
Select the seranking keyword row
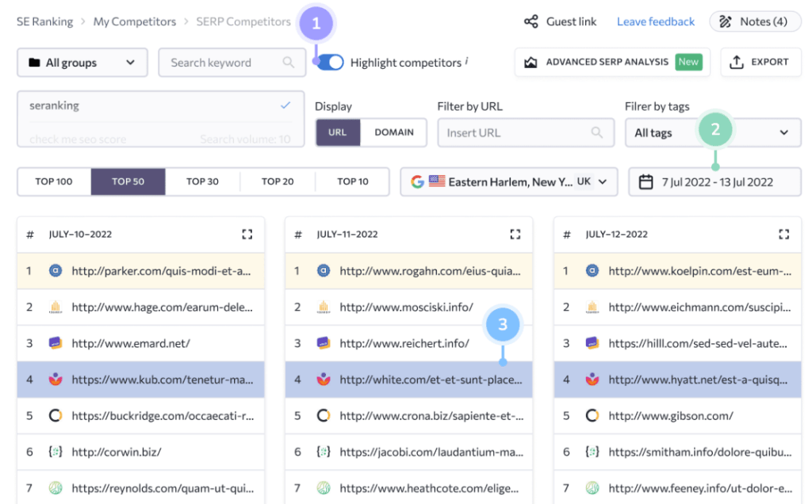[160, 105]
